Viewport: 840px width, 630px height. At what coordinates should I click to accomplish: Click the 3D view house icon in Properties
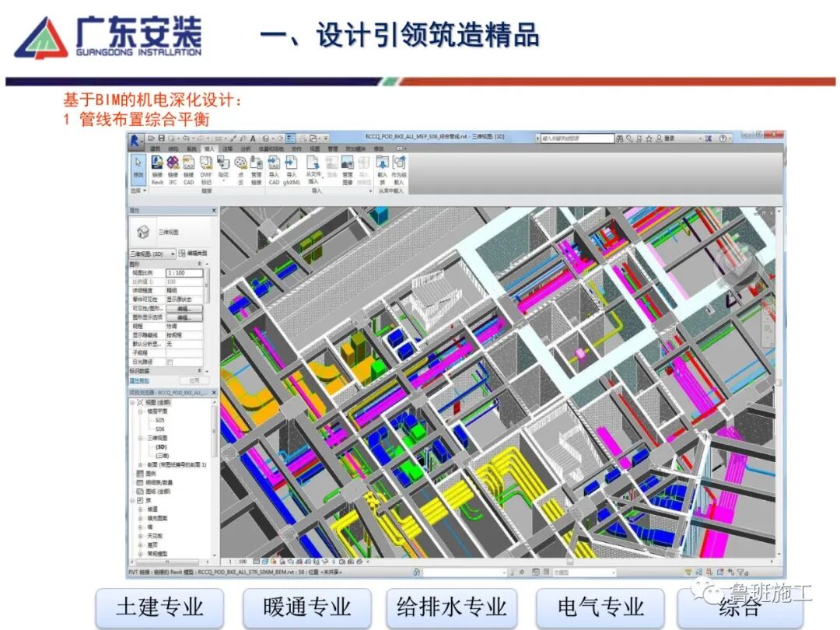pyautogui.click(x=143, y=232)
